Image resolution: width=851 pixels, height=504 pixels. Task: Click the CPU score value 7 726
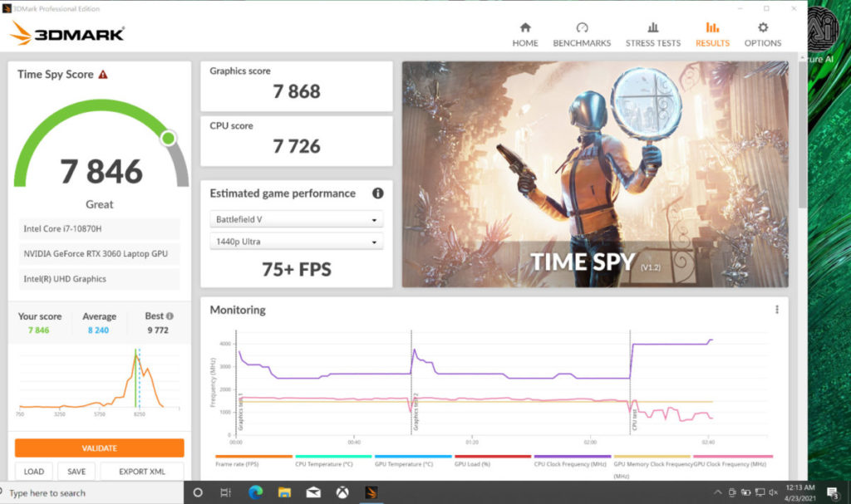[297, 146]
